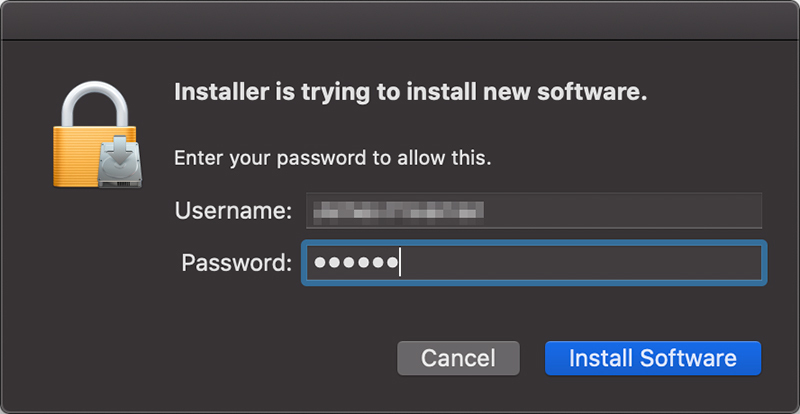The width and height of the screenshot is (800, 414).
Task: Click the dialog's top title bar
Action: point(400,18)
